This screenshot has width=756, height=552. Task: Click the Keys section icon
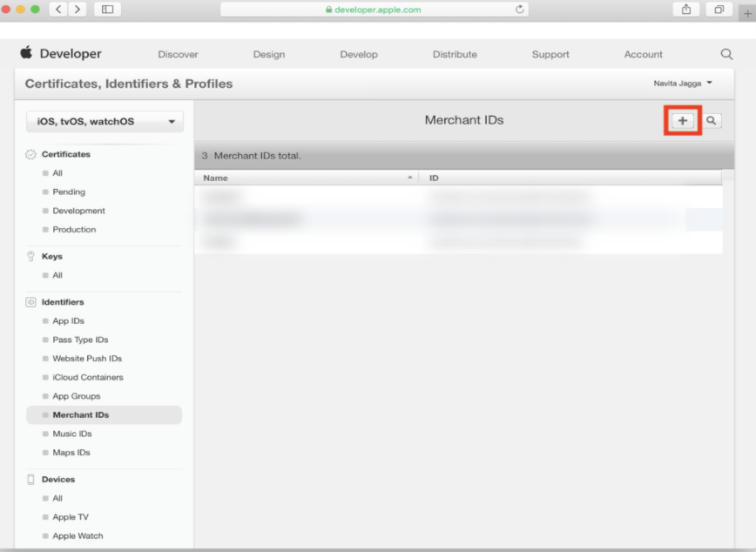click(x=30, y=257)
